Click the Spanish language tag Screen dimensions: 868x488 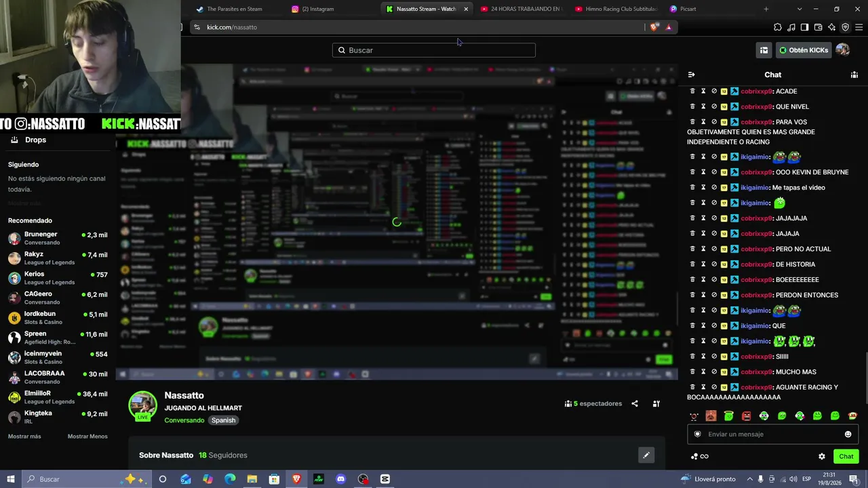(223, 420)
